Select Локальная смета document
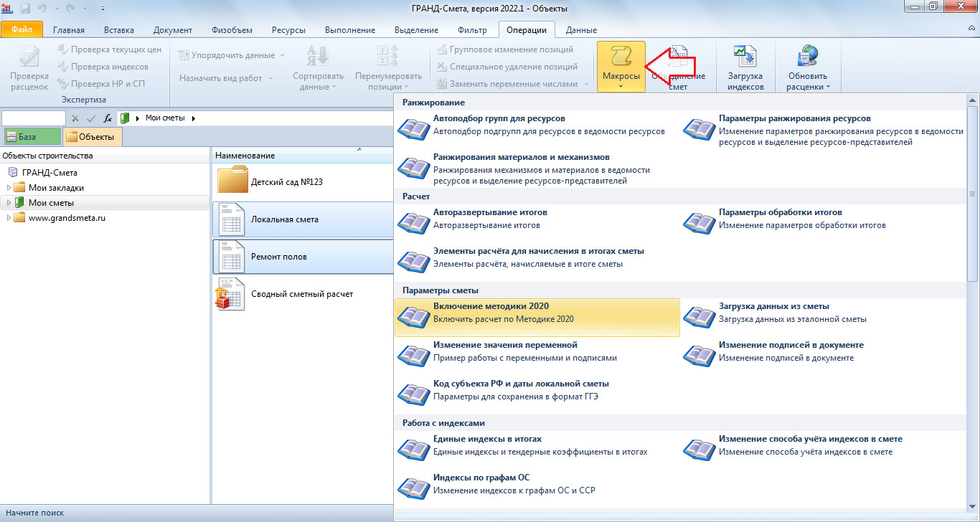The height and width of the screenshot is (522, 980). [303, 219]
